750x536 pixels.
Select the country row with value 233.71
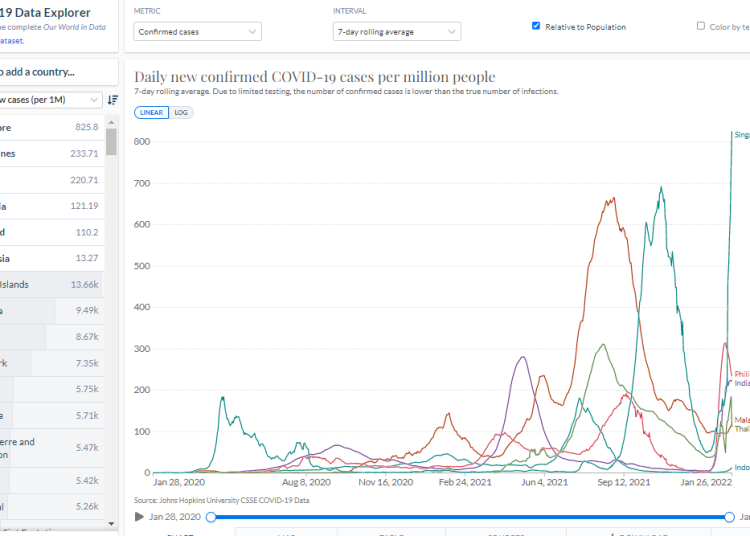(x=50, y=153)
